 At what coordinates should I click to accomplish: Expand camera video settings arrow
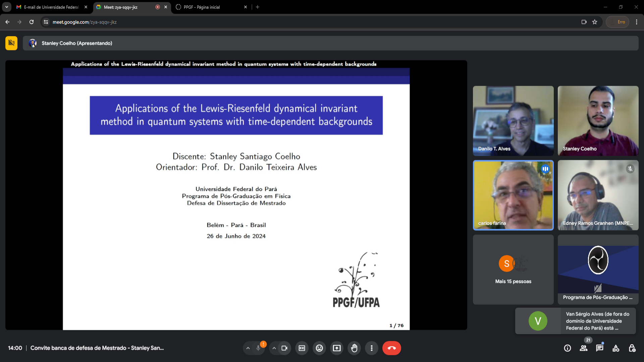(274, 348)
